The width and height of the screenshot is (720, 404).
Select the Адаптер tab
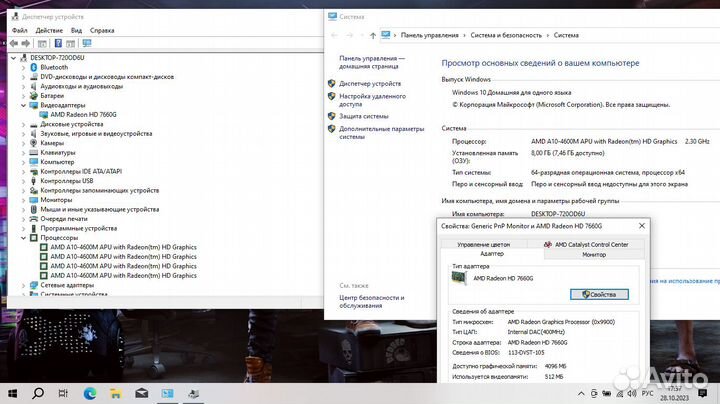(492, 254)
